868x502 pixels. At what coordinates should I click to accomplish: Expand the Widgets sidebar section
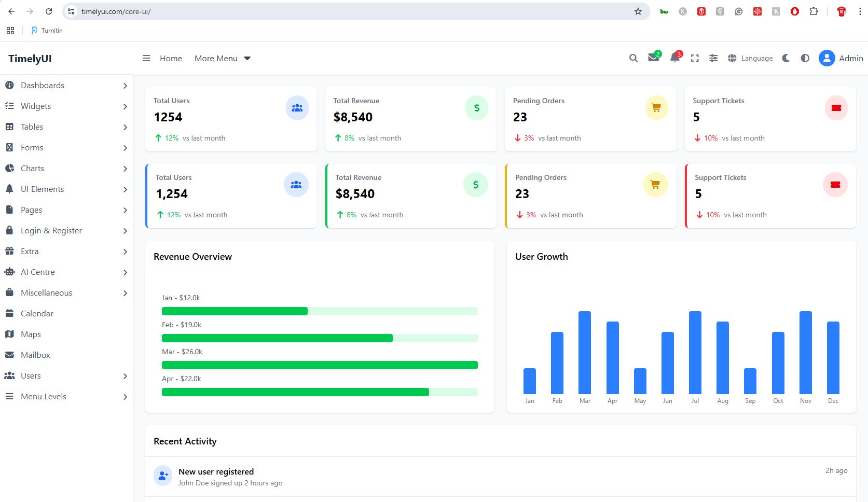(x=66, y=106)
